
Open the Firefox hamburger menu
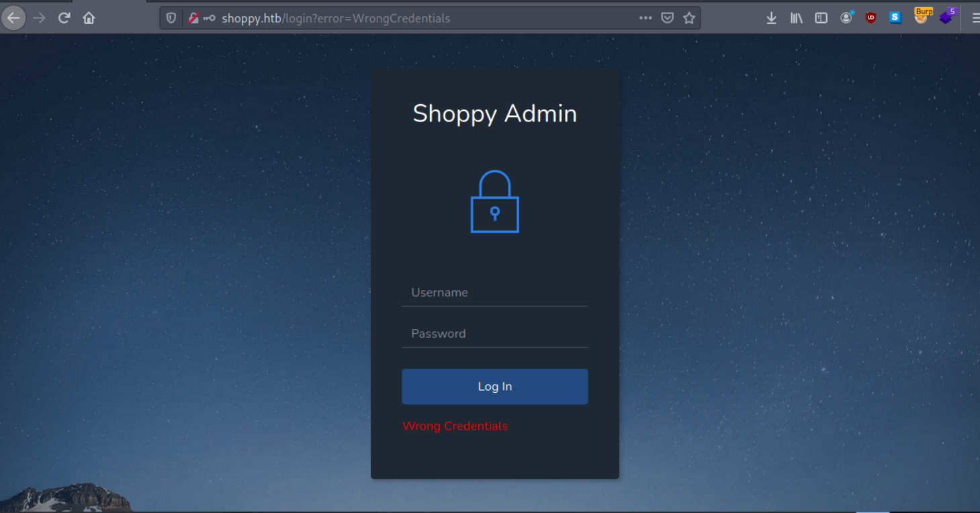click(975, 18)
